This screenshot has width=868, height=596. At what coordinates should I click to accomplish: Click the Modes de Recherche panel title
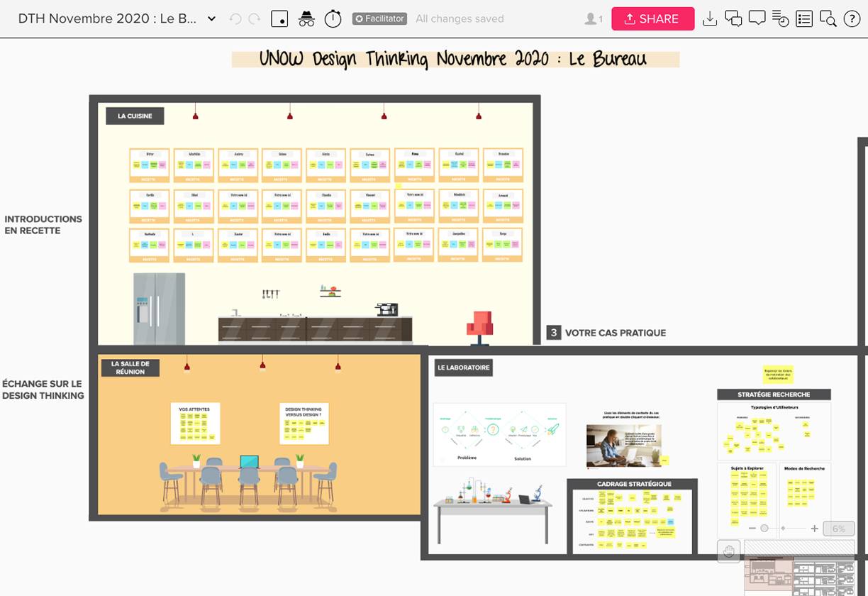click(x=804, y=468)
